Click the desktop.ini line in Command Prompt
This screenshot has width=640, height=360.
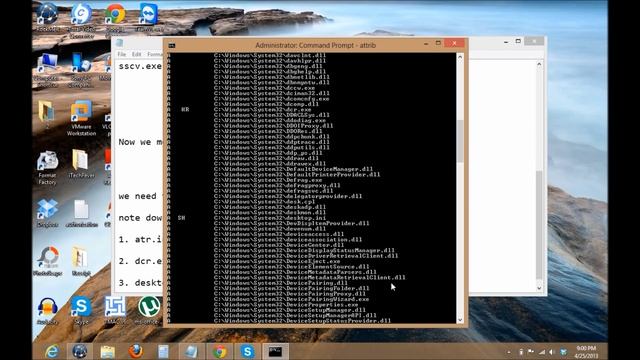point(270,218)
